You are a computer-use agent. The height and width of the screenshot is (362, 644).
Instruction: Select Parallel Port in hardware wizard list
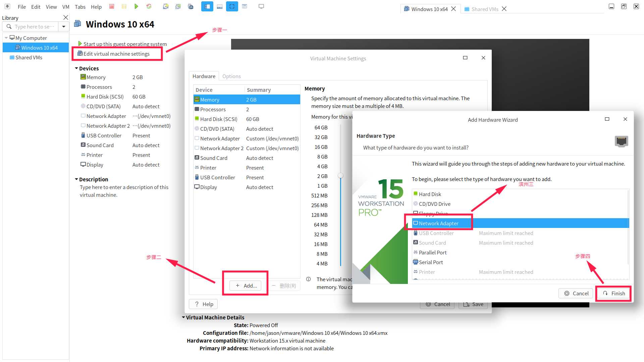[520, 252]
